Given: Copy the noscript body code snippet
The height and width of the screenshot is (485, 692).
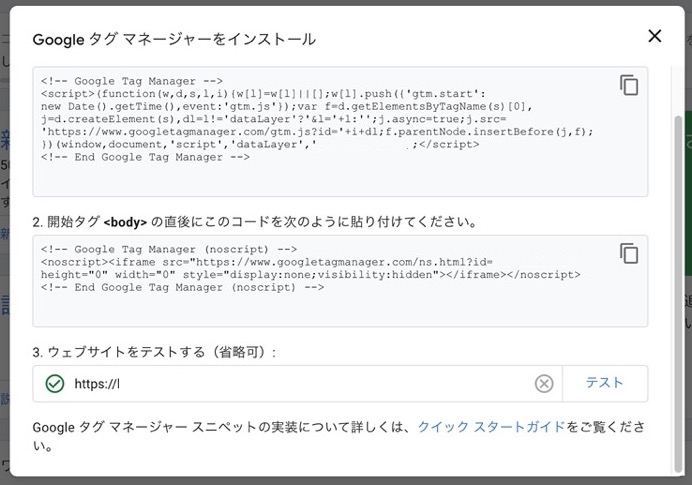Looking at the screenshot, I should (629, 253).
